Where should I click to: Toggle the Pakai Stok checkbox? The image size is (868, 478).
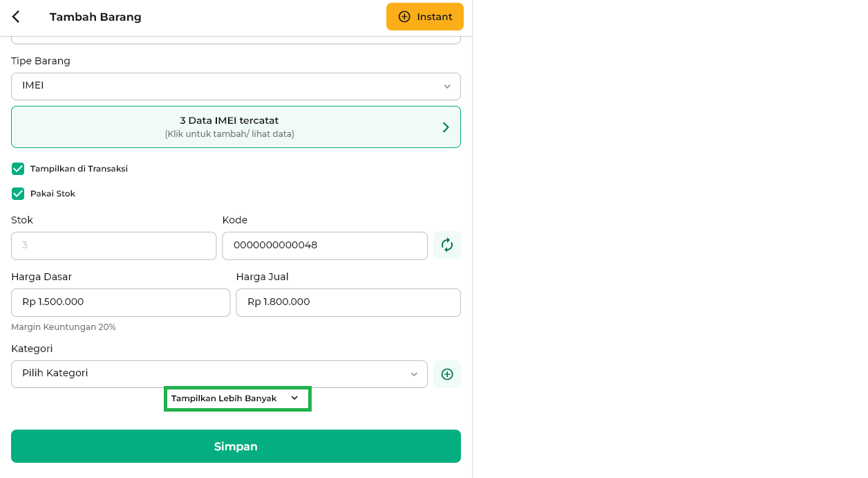tap(18, 194)
